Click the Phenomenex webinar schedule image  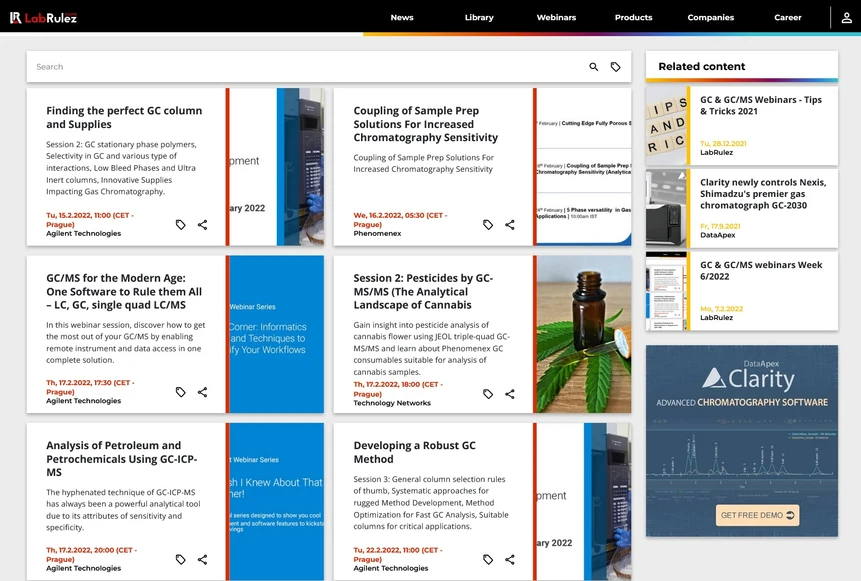point(584,166)
